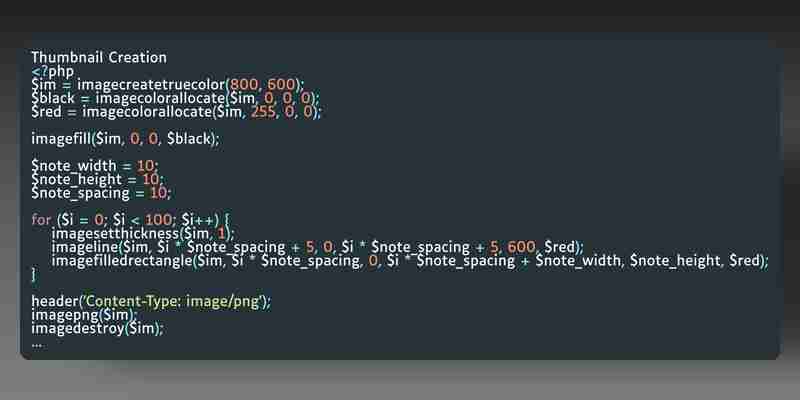This screenshot has height=400, width=800.
Task: Click the '$black = imagecolorallocate' line
Action: 176,98
